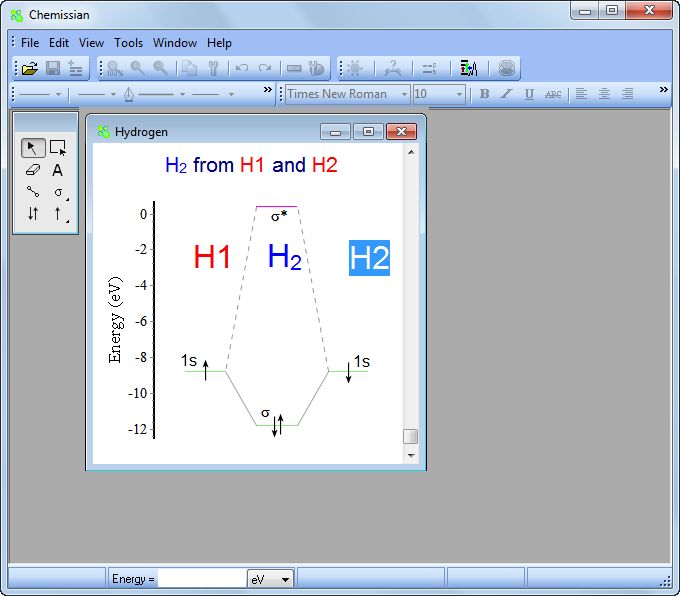Click the zoom out magnifier icon
The image size is (680, 596).
coord(160,68)
